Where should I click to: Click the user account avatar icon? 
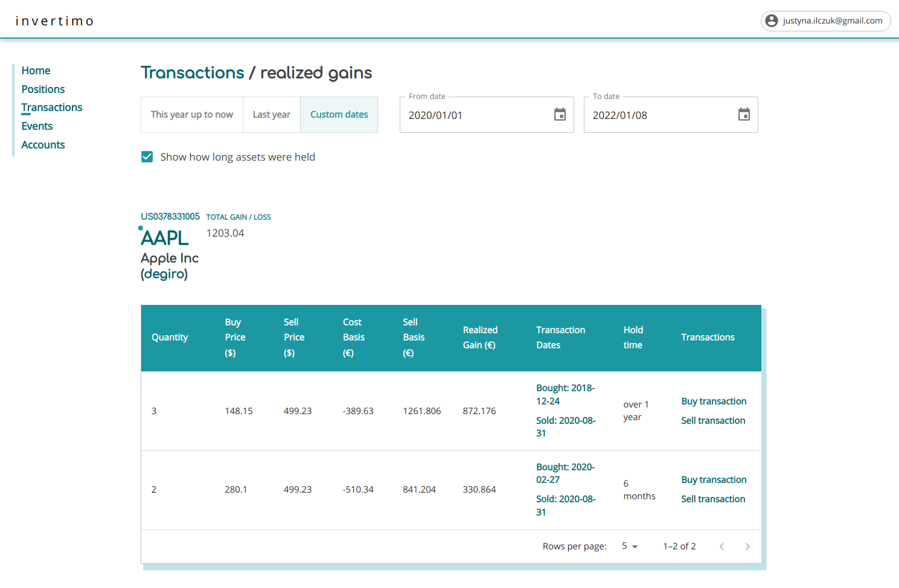772,21
